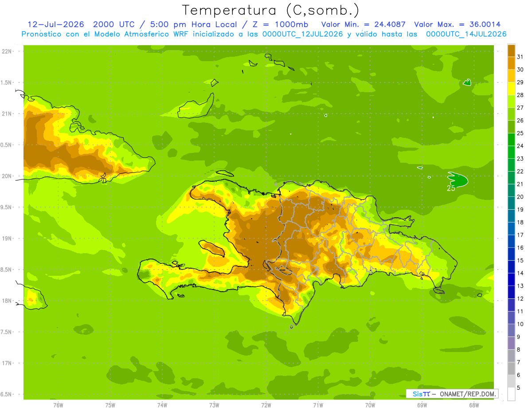Pick the purple swatch between 8 and 9
Viewport: 532px width, 411px height.
[x=511, y=343]
